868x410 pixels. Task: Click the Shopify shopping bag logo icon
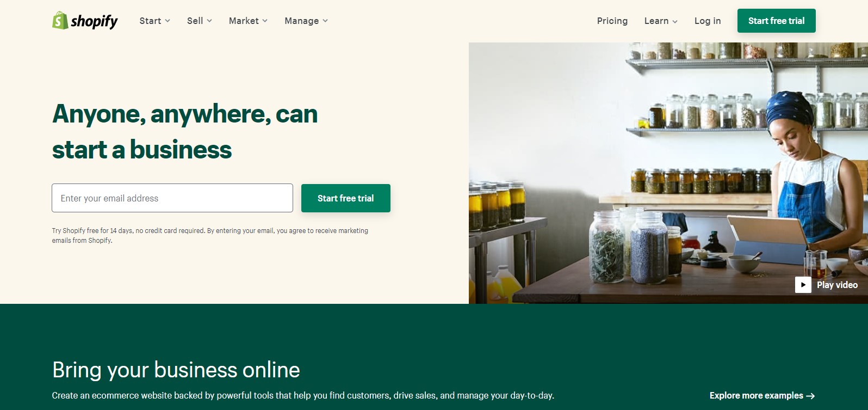coord(60,21)
